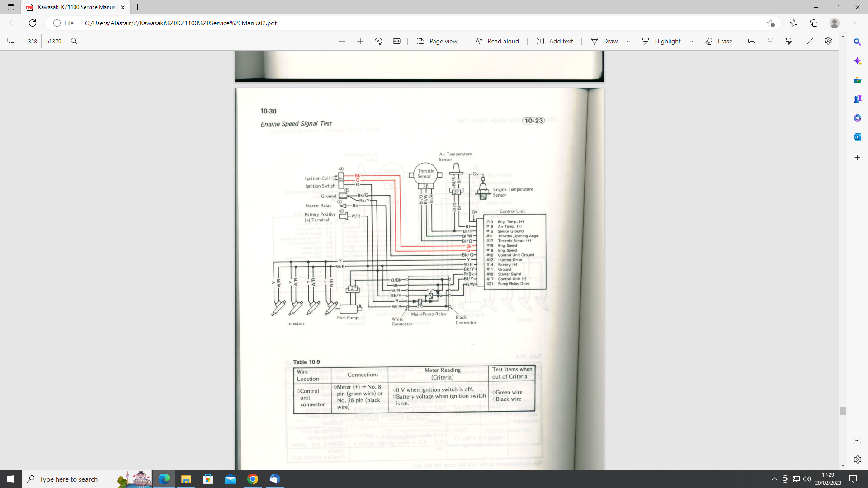Open PDF viewer settings gear
This screenshot has height=488, width=868.
[828, 41]
